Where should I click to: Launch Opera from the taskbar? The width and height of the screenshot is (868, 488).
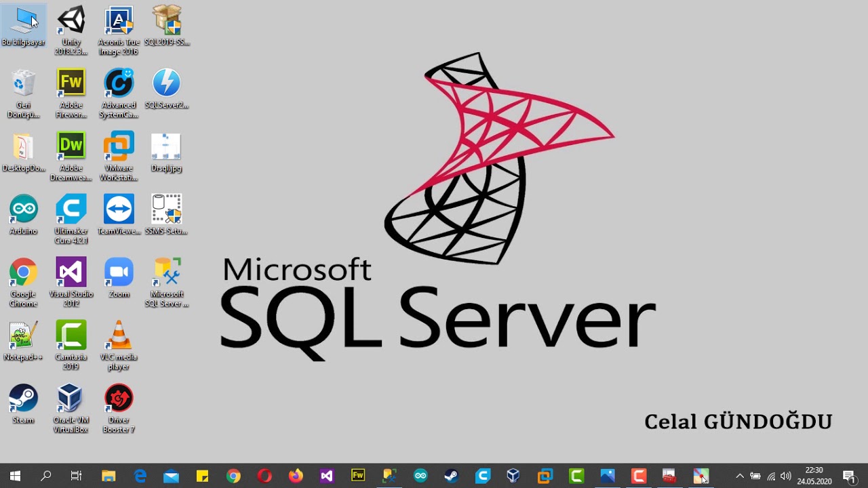264,476
